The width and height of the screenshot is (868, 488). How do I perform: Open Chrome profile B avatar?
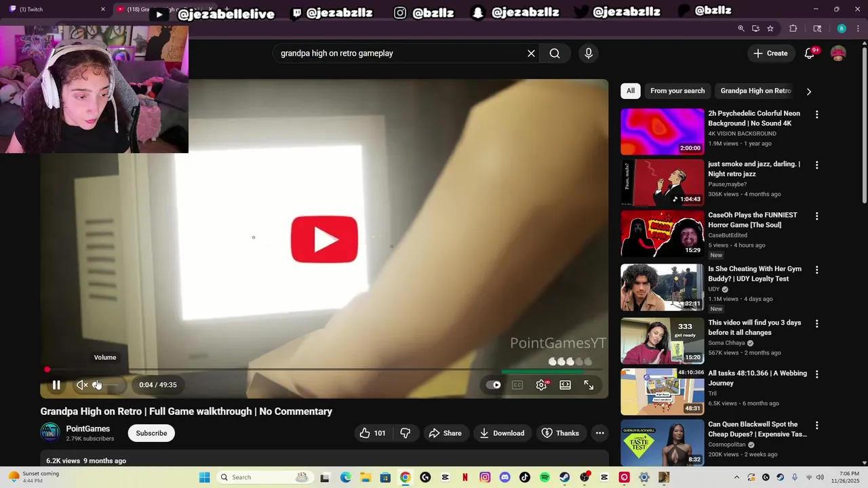click(x=842, y=28)
